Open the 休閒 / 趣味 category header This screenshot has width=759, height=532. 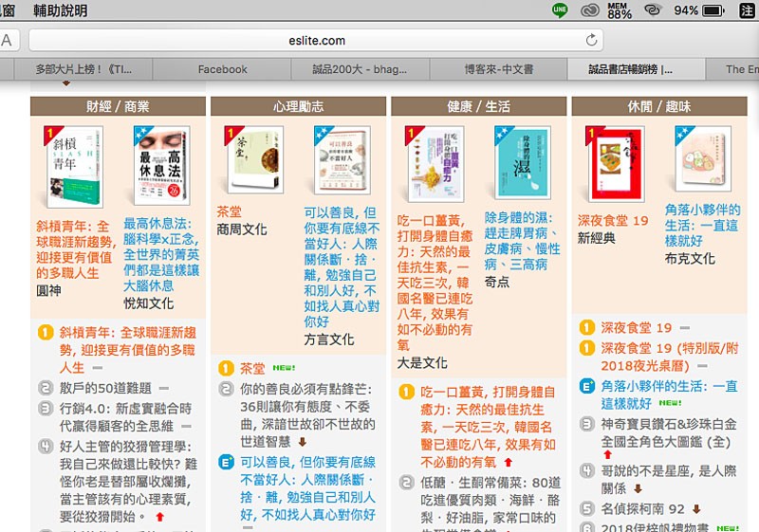tap(658, 106)
